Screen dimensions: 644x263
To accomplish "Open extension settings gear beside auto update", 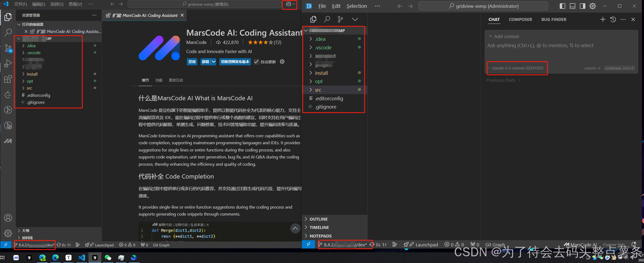I will coord(282,62).
